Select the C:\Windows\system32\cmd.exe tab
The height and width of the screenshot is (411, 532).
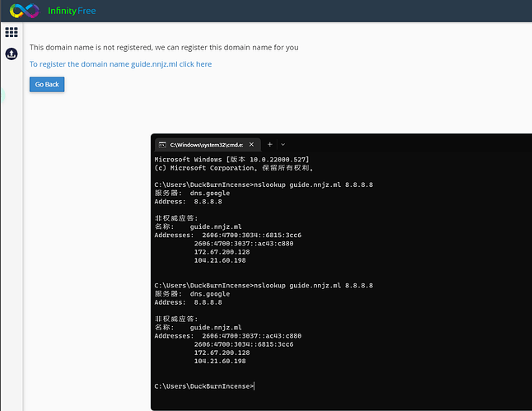point(207,144)
